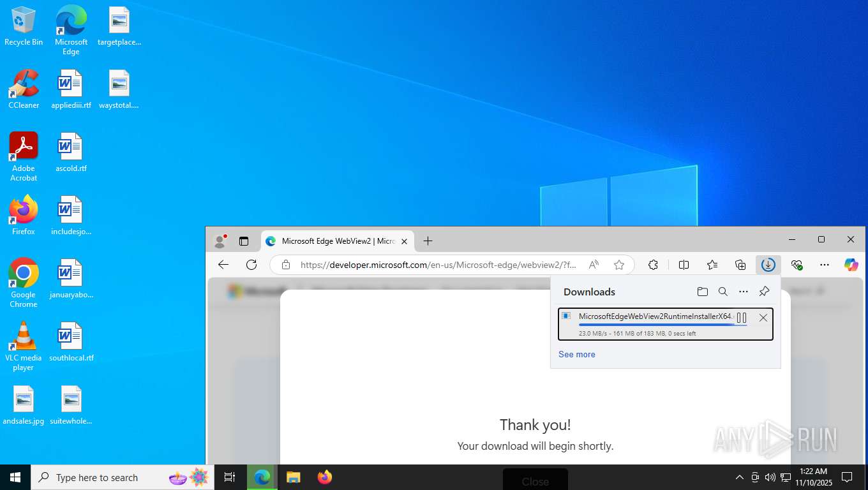Open File Explorer from the taskbar
868x490 pixels.
(293, 477)
